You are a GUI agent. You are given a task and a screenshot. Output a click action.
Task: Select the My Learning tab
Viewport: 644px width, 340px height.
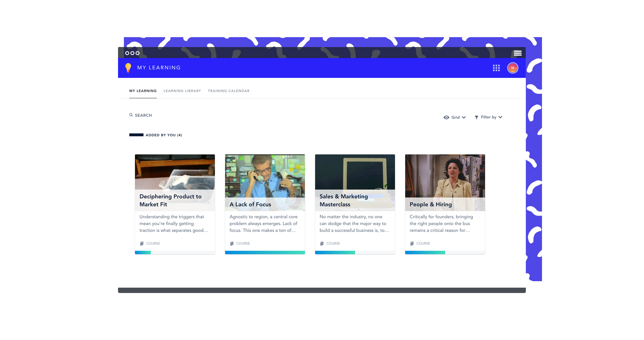[143, 91]
